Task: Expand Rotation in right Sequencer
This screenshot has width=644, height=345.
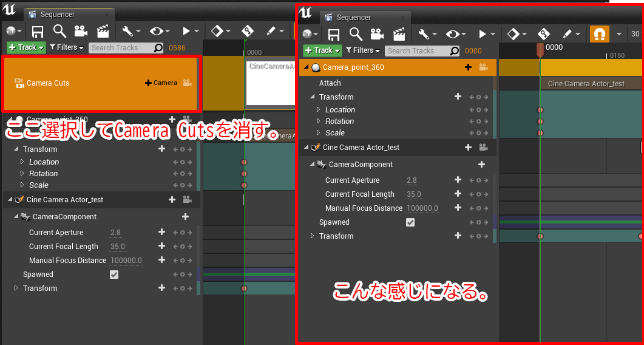Action: pyautogui.click(x=318, y=121)
